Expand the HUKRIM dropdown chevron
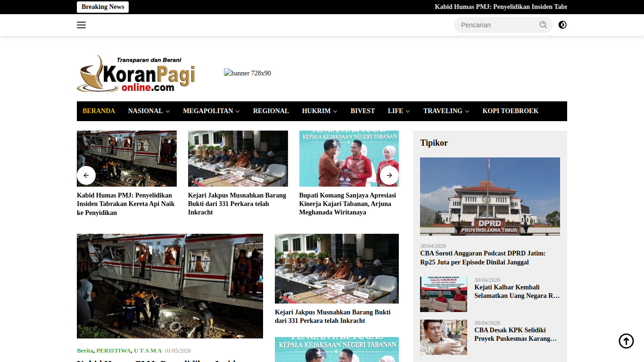The width and height of the screenshot is (644, 362). tap(335, 111)
